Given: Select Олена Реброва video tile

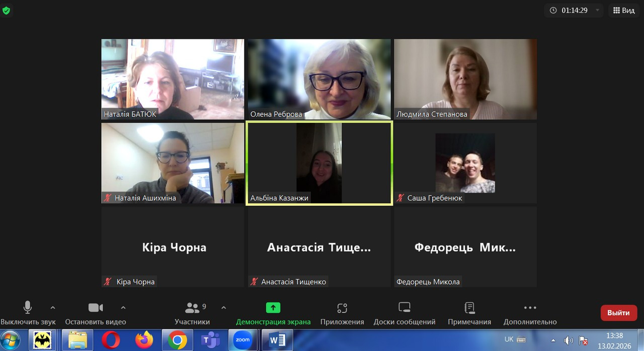Looking at the screenshot, I should 319,79.
